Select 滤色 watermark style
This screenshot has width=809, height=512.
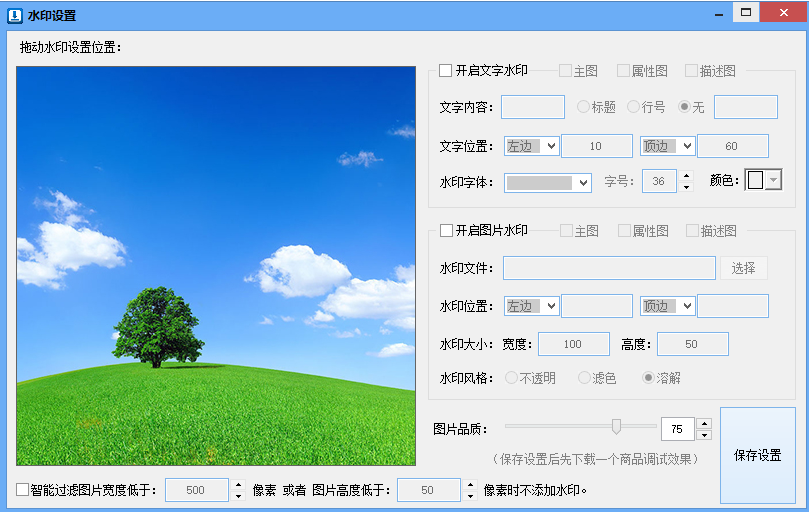584,378
